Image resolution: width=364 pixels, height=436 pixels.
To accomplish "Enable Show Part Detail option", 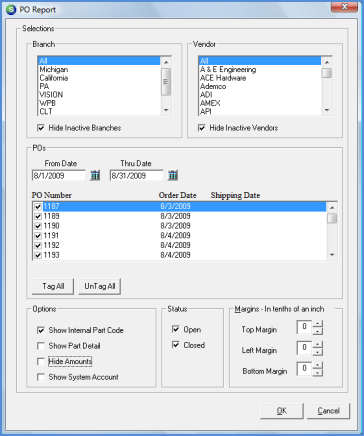I will pos(41,346).
